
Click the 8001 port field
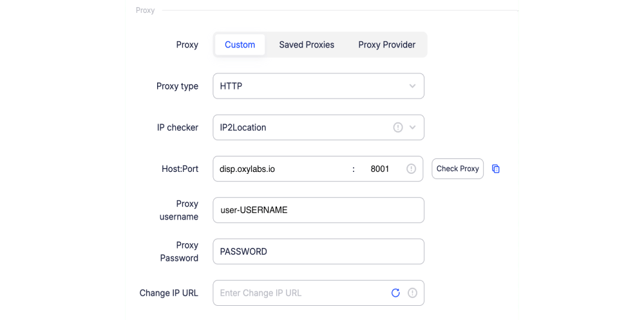(x=380, y=169)
